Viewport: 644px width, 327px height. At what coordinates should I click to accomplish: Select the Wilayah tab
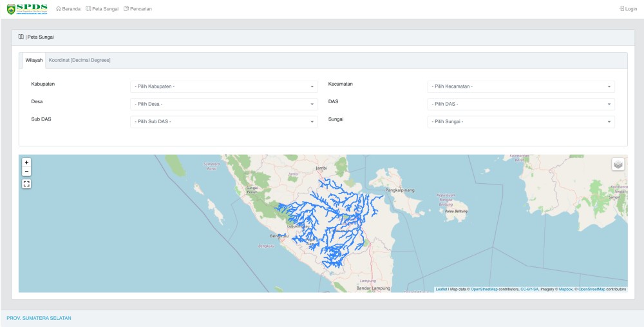[34, 60]
